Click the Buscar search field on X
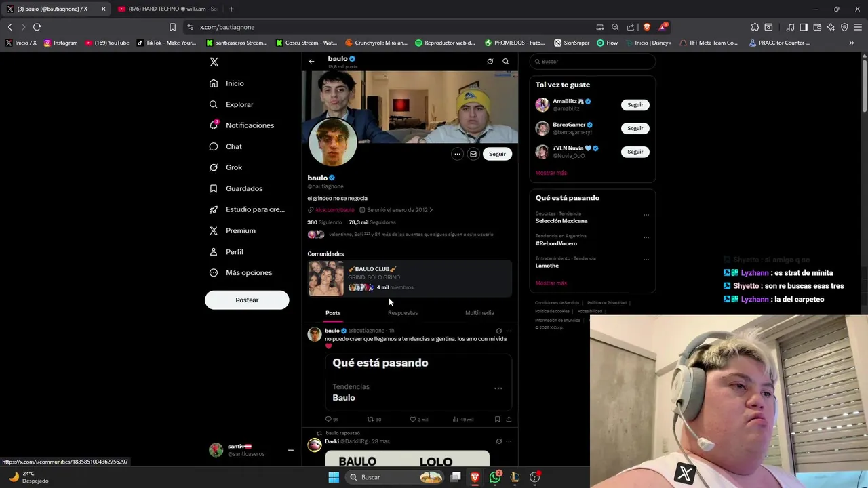Screen dimensions: 868x488 [593, 62]
